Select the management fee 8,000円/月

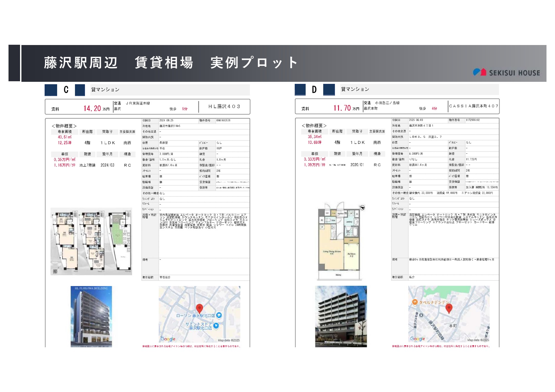(x=416, y=154)
